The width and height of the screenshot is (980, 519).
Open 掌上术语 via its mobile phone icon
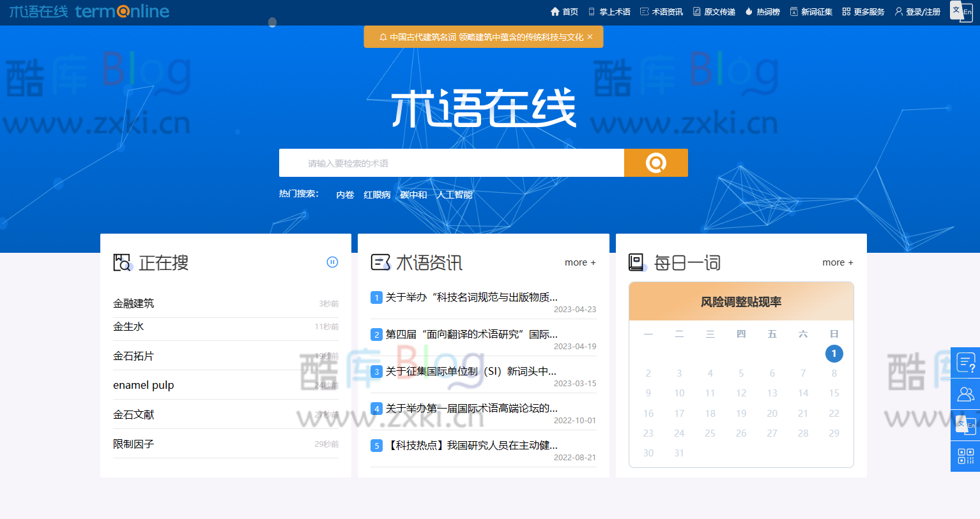592,11
